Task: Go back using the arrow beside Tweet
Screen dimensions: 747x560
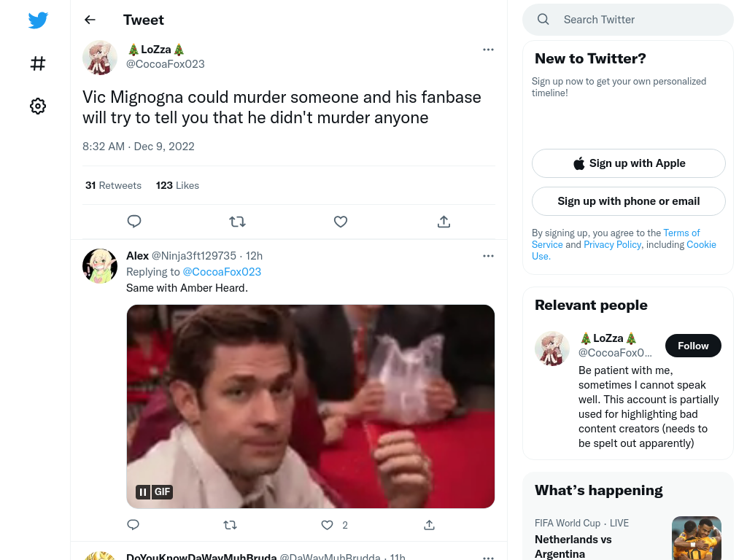Action: [90, 20]
